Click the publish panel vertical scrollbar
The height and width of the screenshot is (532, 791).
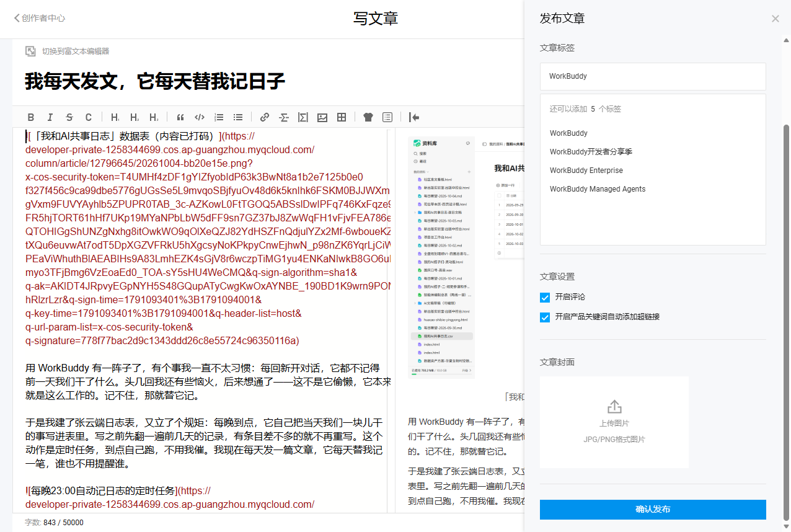(x=787, y=321)
